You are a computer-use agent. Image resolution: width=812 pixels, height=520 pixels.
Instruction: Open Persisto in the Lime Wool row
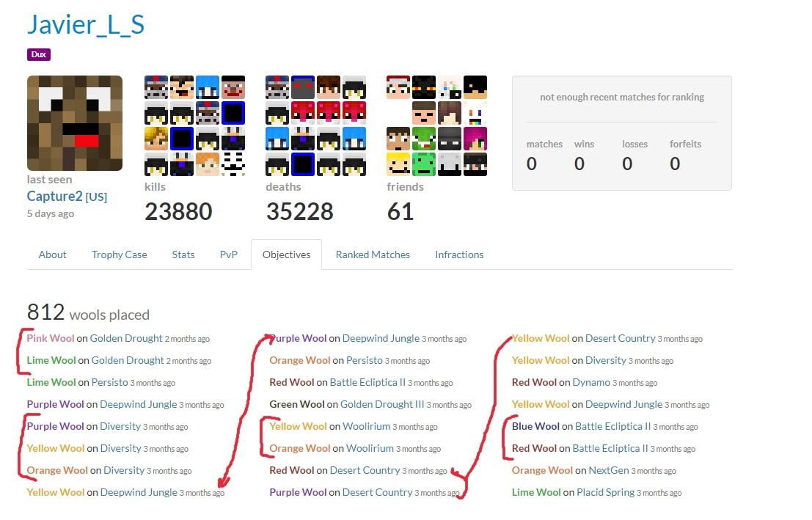pos(110,382)
